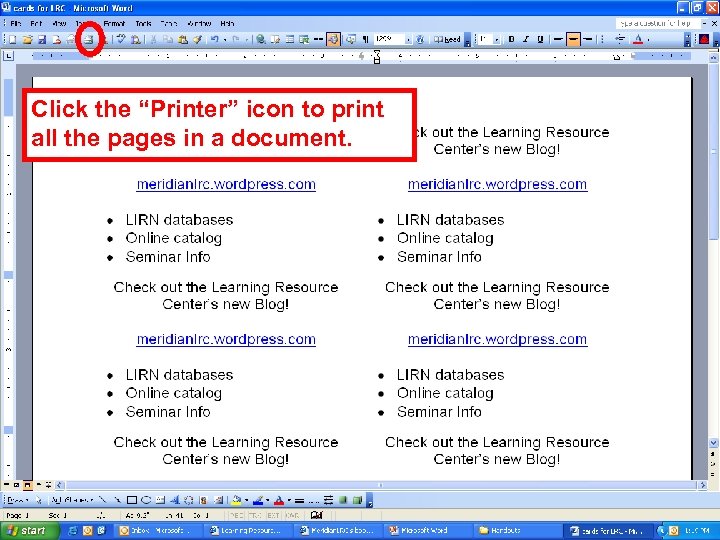Open lower-left meridianlrc.wordpress.com link
This screenshot has width=720, height=540.
226,339
